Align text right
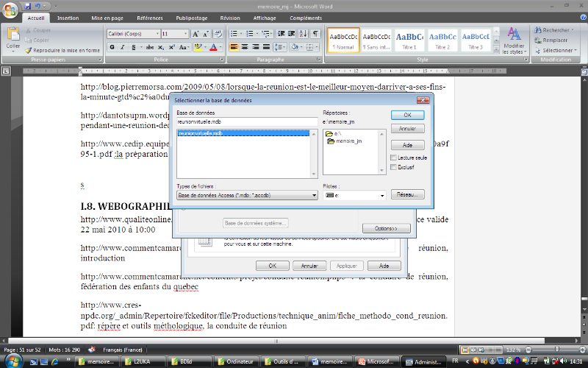Screen dimensions: 588x368 256,47
